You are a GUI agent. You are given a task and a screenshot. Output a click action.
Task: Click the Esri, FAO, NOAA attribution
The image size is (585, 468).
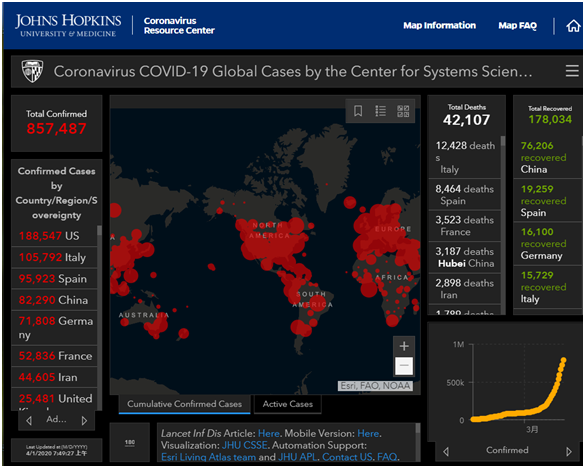(x=375, y=386)
